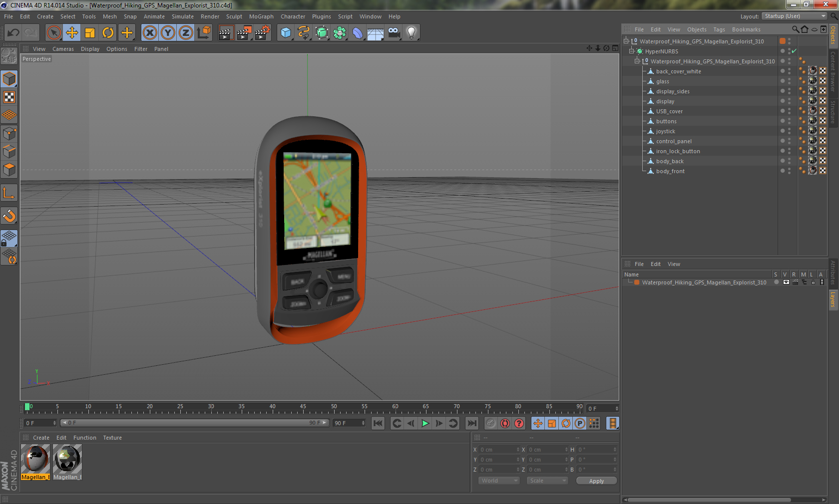This screenshot has width=839, height=504.
Task: Play the animation forward
Action: click(425, 423)
